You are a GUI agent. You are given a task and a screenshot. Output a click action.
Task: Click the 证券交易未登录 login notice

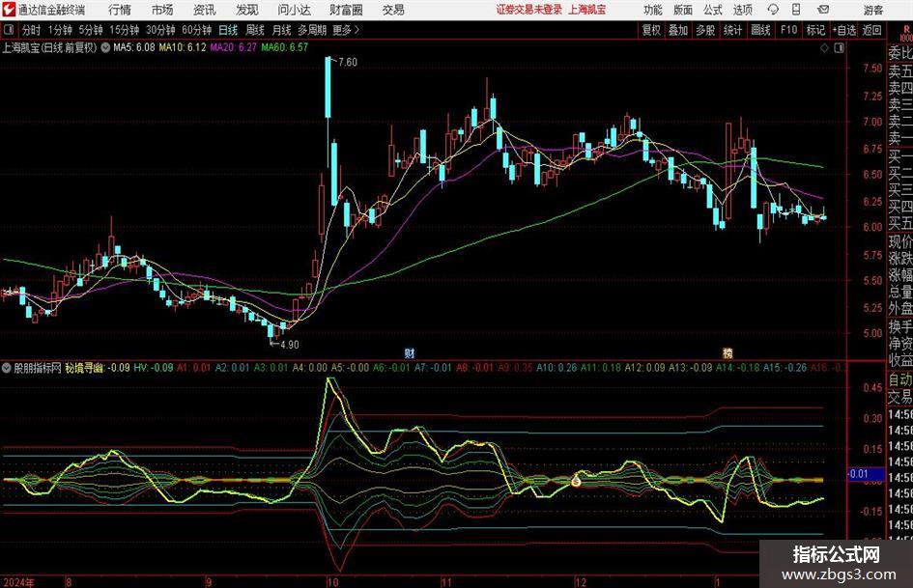pos(529,10)
